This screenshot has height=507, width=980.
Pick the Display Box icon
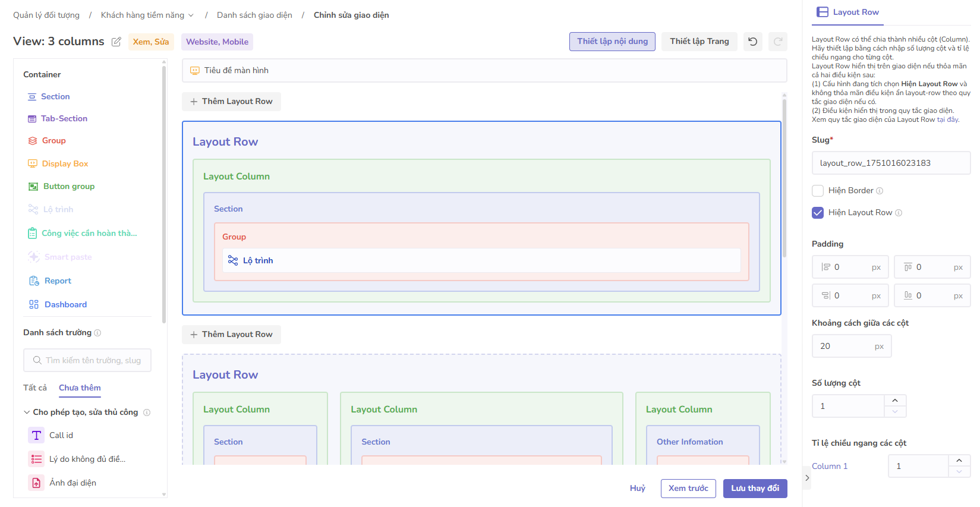(x=33, y=163)
